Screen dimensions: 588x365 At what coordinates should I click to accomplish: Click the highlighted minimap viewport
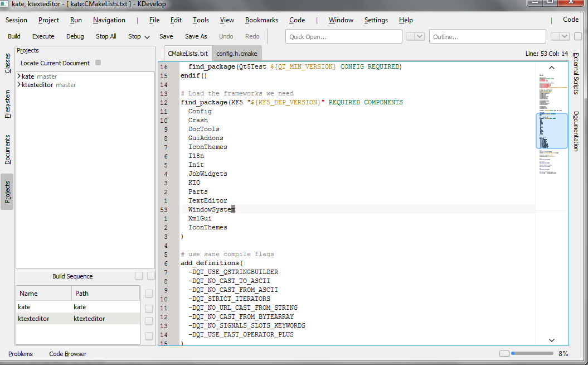pos(552,131)
